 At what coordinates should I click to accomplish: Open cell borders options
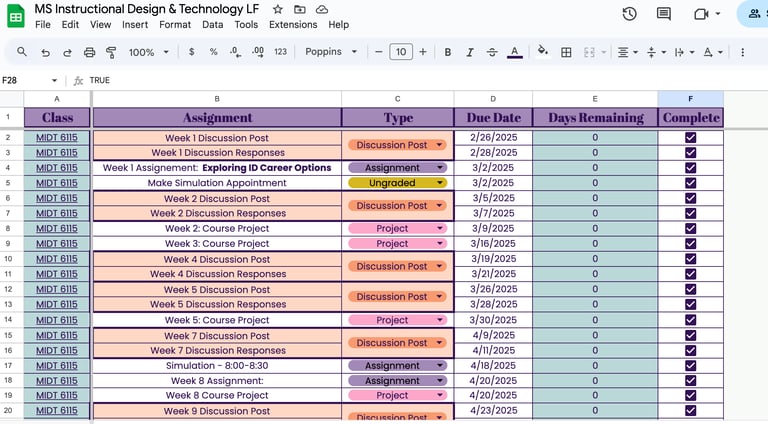point(566,52)
